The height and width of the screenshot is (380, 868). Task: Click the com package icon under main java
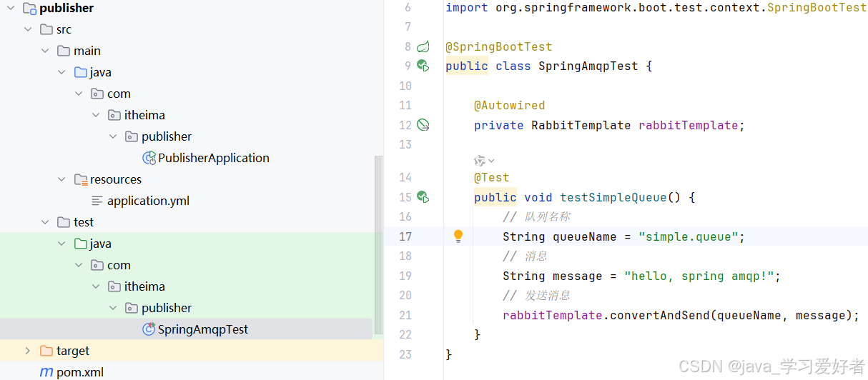(98, 94)
